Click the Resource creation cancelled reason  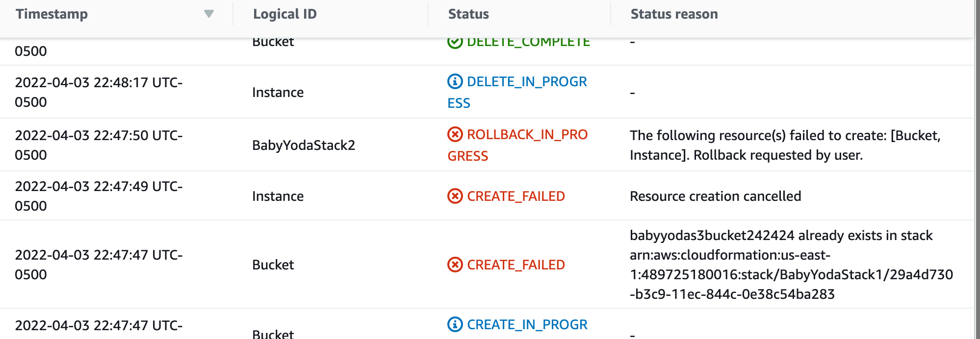[x=715, y=196]
